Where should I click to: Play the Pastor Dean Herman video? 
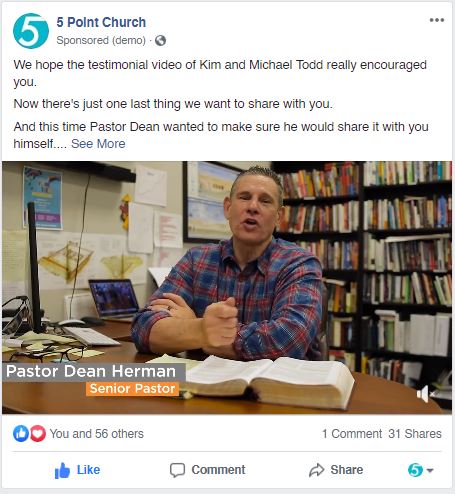(227, 287)
